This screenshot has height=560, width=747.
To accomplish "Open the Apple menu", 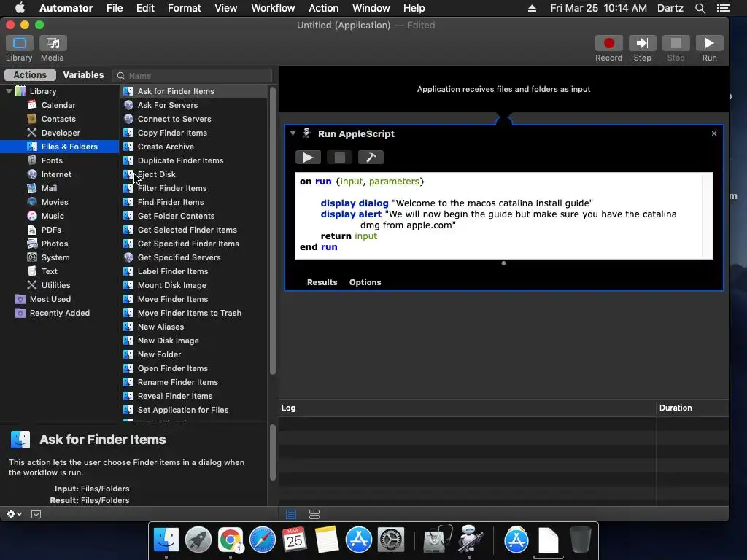I will tap(20, 8).
